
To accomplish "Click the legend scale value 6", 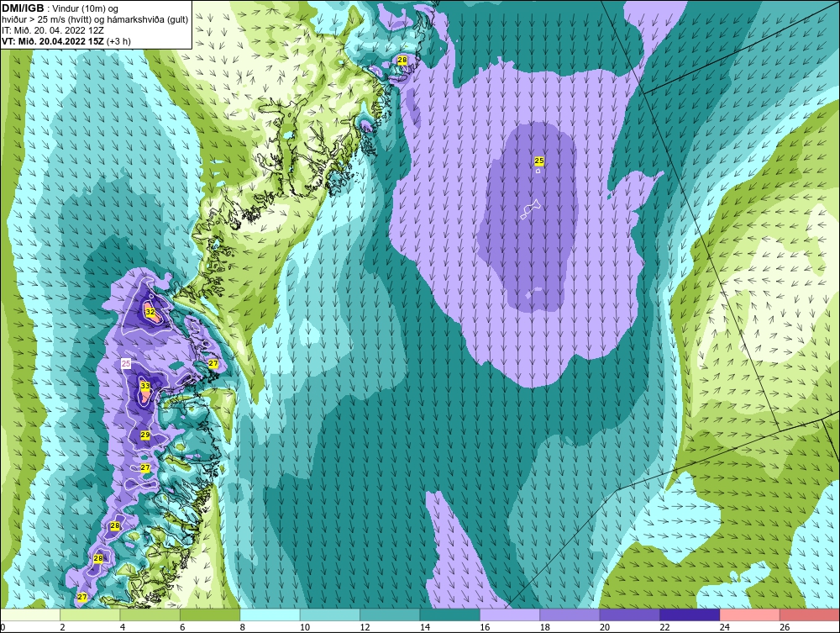I will point(182,627).
